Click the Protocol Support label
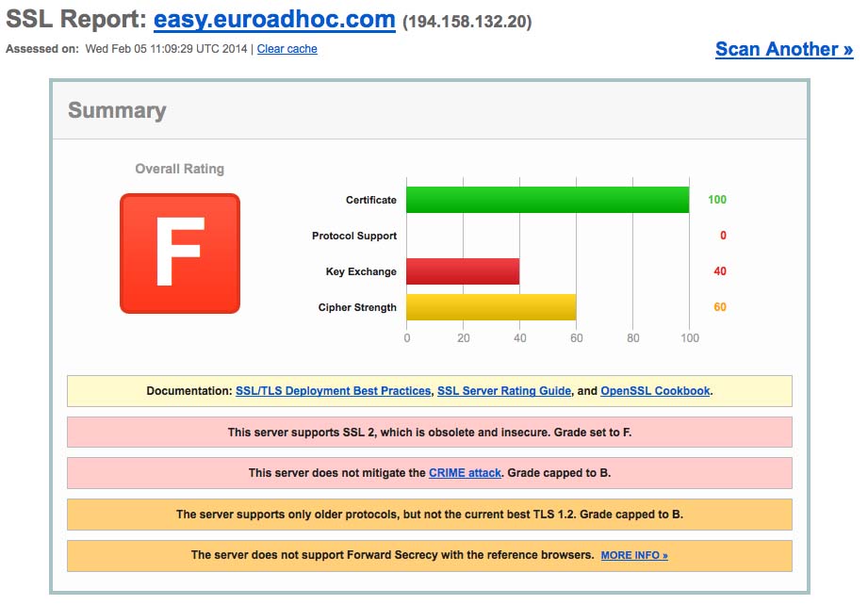The height and width of the screenshot is (605, 868). (x=353, y=236)
